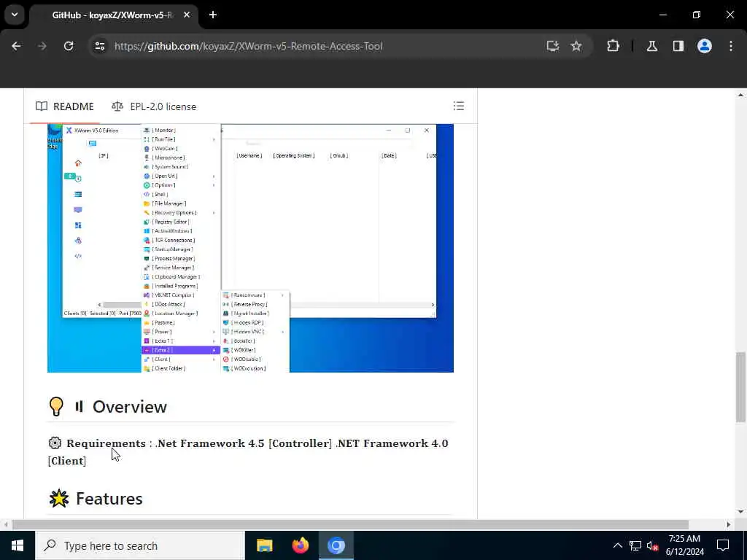Bookmark this page with the star icon
The width and height of the screenshot is (747, 560).
(576, 46)
